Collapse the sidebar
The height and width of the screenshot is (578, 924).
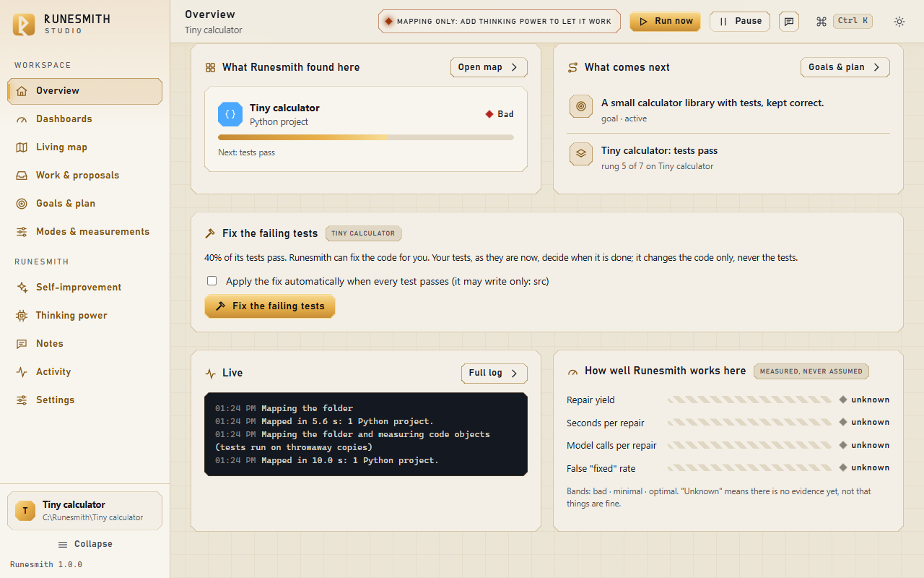point(85,544)
